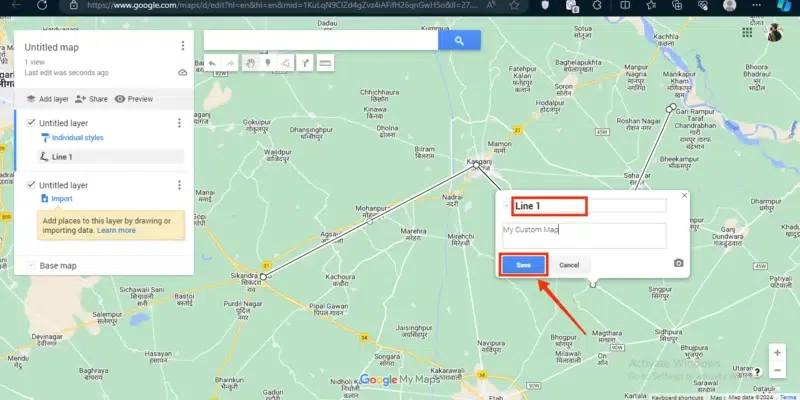Zoom out the map with minus

[x=777, y=370]
